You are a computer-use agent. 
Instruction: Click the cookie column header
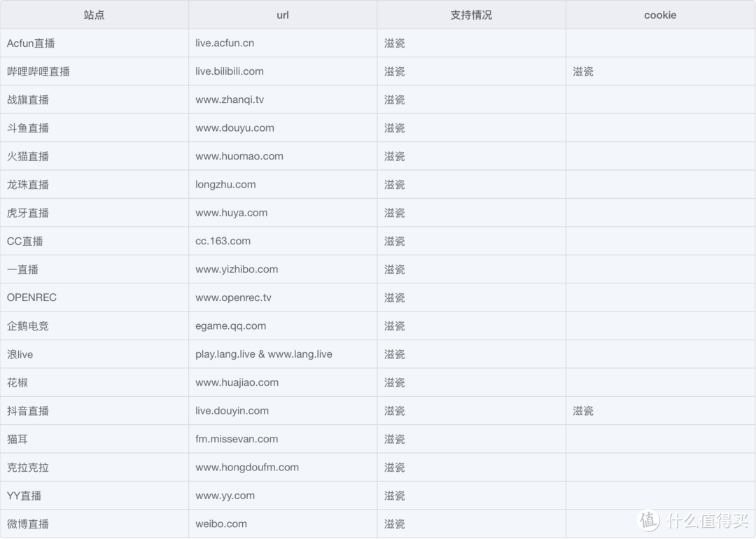660,15
